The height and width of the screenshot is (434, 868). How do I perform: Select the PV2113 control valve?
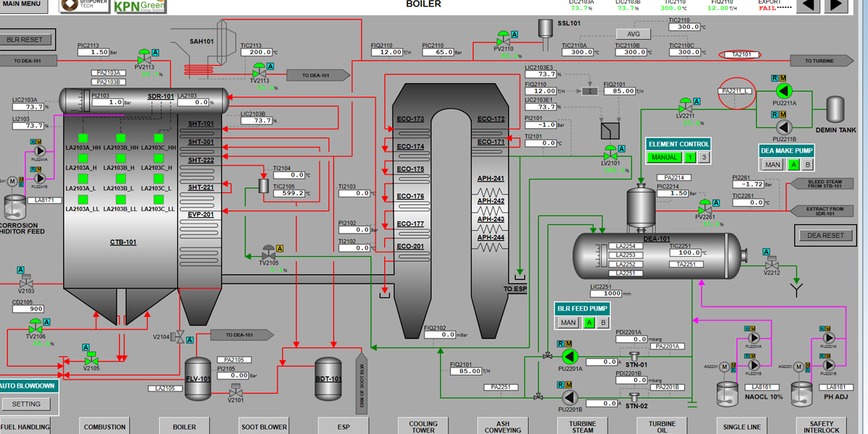tap(145, 59)
